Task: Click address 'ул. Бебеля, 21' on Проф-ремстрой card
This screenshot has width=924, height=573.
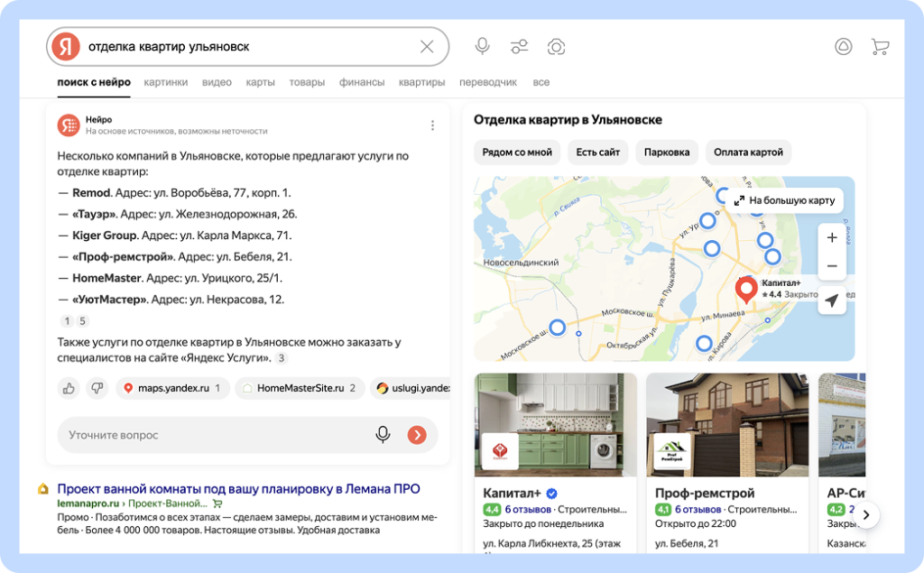Action: tap(687, 543)
